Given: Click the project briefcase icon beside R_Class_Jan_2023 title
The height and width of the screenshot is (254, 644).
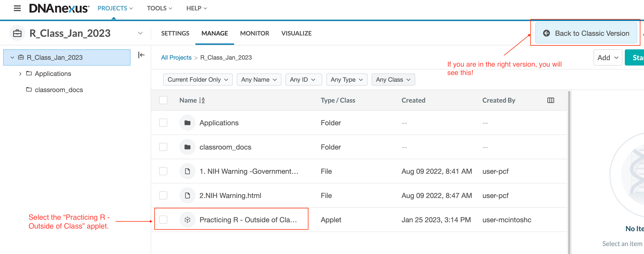Looking at the screenshot, I should tap(17, 33).
